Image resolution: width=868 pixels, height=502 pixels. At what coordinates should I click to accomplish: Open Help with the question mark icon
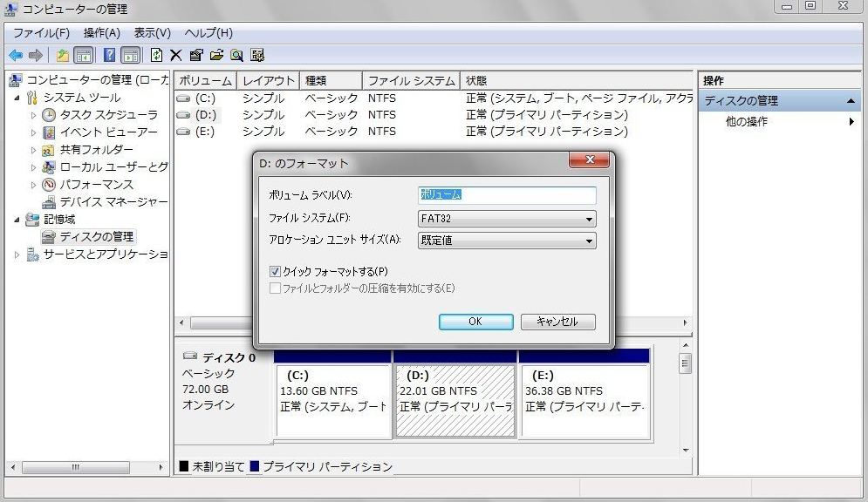click(x=110, y=55)
